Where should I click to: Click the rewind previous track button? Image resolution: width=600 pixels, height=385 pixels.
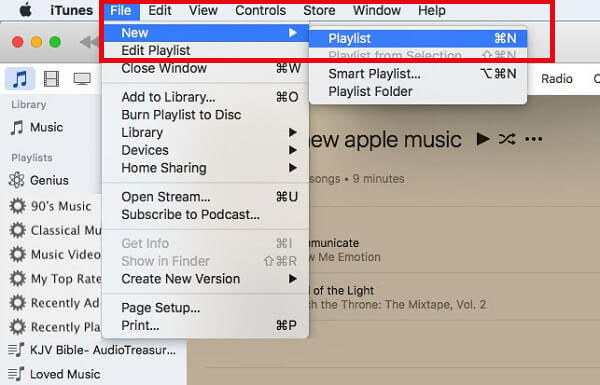coord(90,42)
